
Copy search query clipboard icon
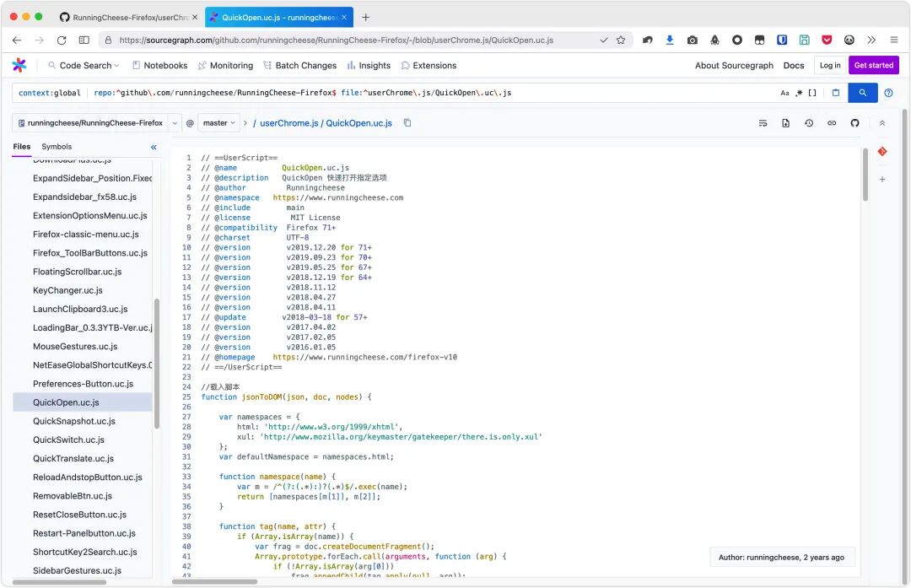[835, 93]
